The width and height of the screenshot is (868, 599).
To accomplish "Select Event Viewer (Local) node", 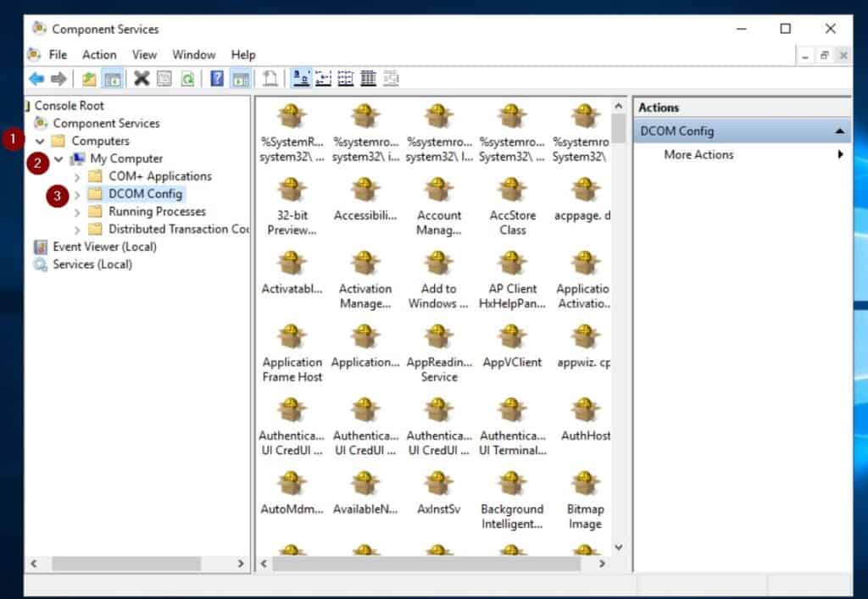I will pyautogui.click(x=104, y=247).
